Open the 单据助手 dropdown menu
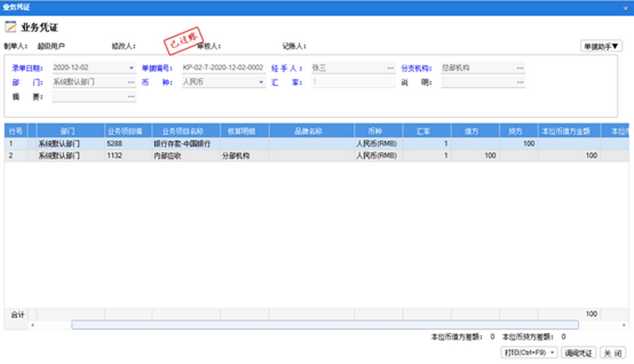 tap(601, 47)
